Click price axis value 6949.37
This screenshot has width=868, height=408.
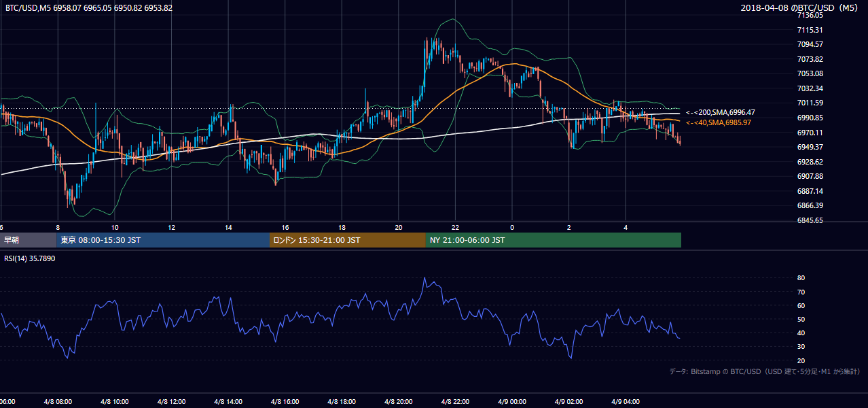pyautogui.click(x=810, y=147)
